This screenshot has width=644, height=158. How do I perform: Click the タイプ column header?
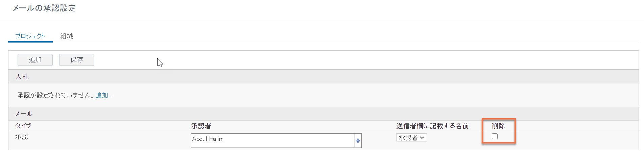click(23, 126)
